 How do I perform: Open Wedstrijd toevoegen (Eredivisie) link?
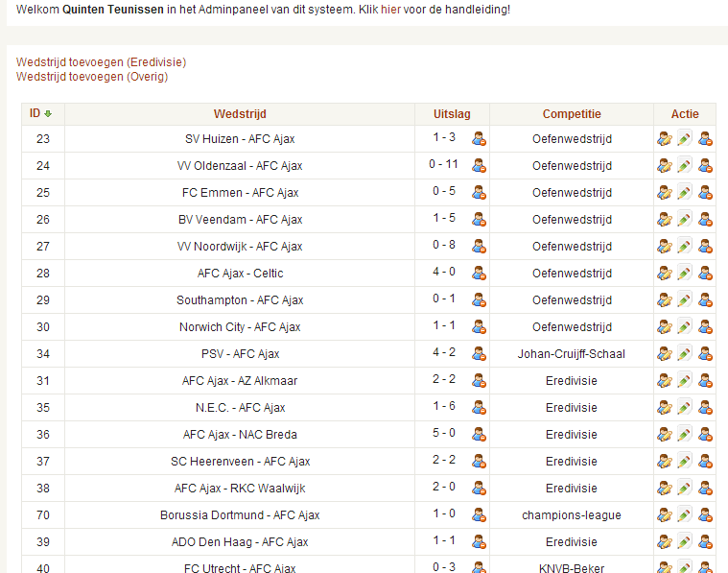102,62
